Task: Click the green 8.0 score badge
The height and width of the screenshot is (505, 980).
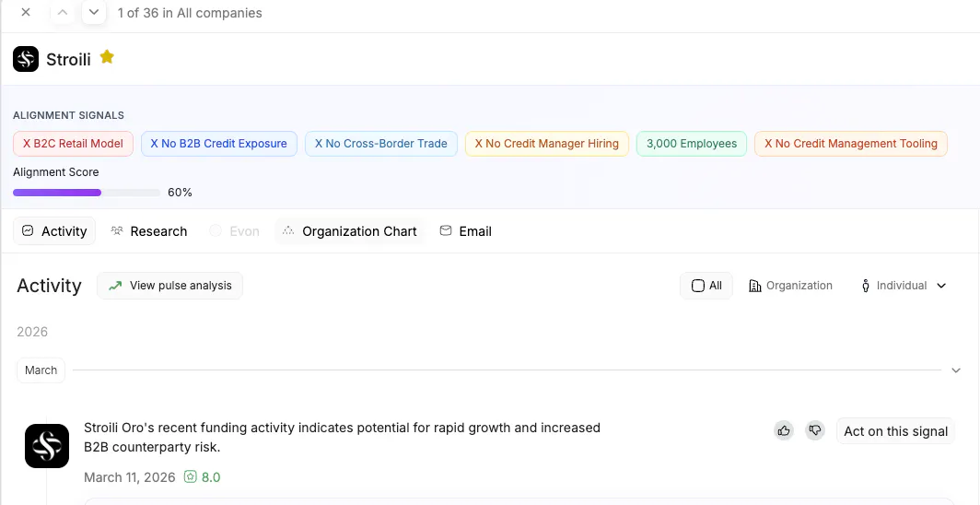Action: click(x=203, y=477)
